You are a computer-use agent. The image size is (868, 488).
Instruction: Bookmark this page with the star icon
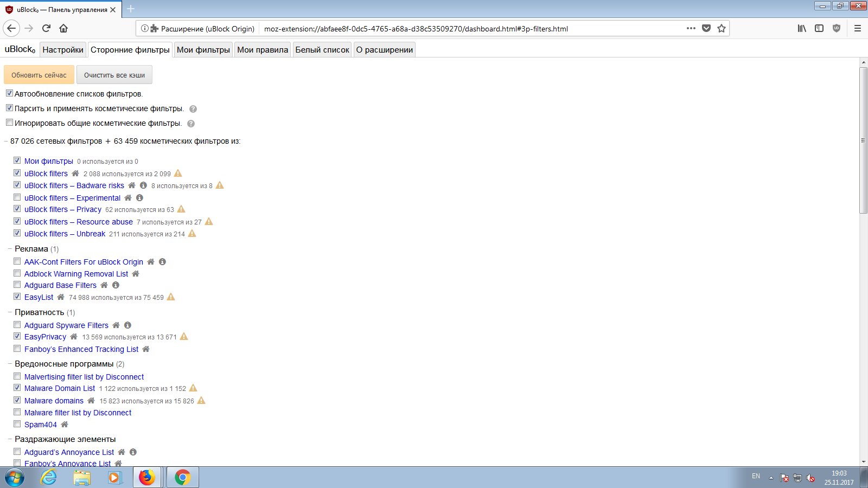click(722, 28)
